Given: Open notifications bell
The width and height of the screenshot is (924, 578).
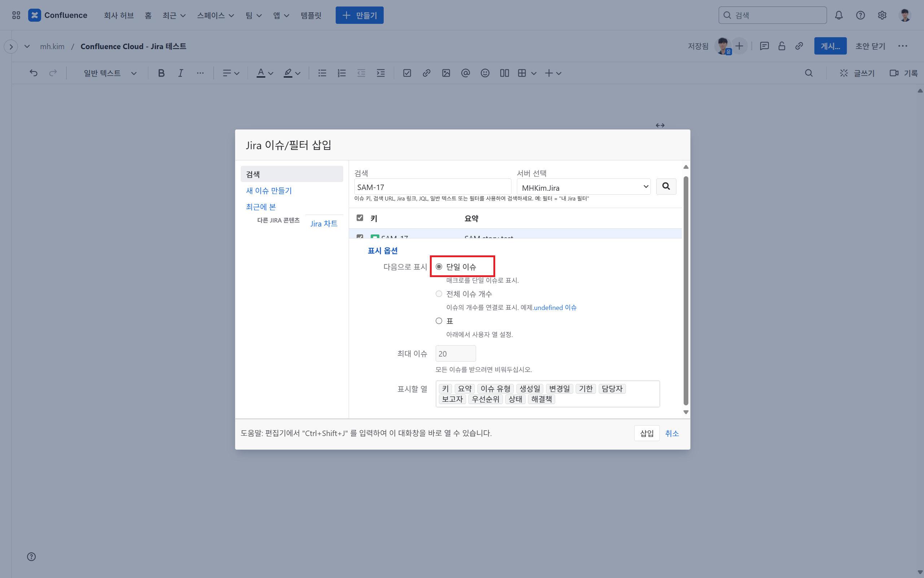Looking at the screenshot, I should 838,15.
